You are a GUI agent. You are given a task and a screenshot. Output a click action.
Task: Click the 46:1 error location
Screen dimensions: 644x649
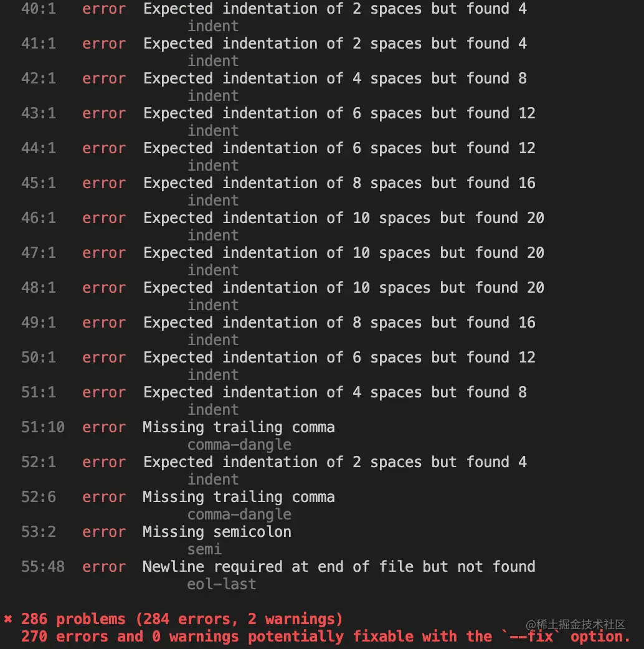(39, 219)
